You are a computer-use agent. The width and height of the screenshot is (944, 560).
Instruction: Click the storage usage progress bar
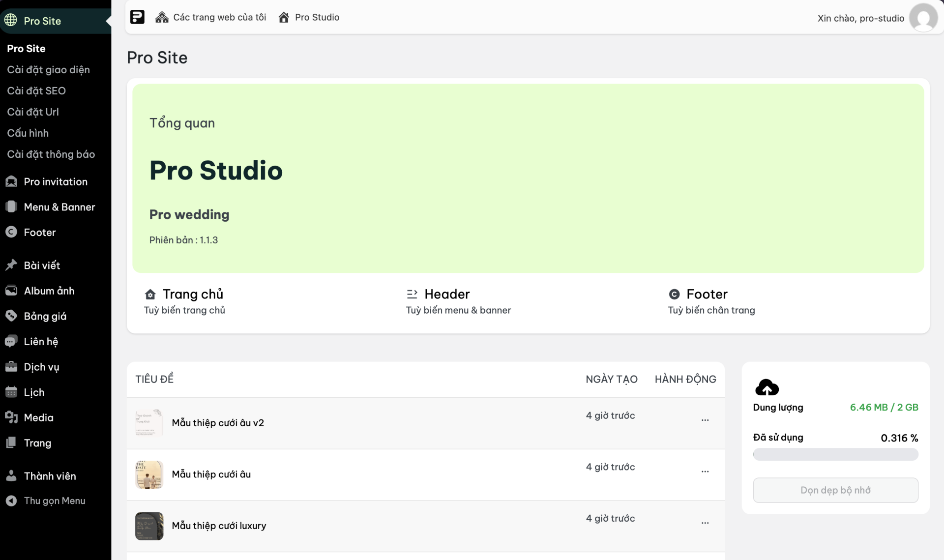coord(835,455)
